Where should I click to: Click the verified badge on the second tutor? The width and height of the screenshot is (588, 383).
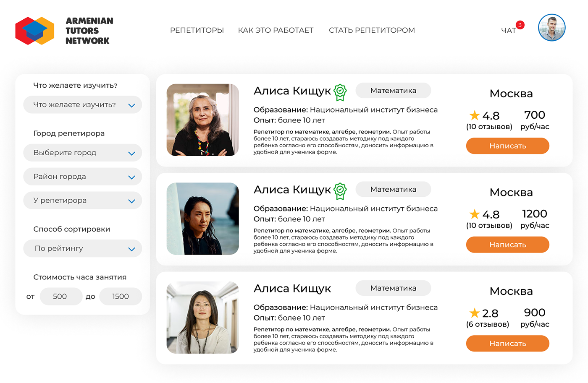(x=340, y=191)
